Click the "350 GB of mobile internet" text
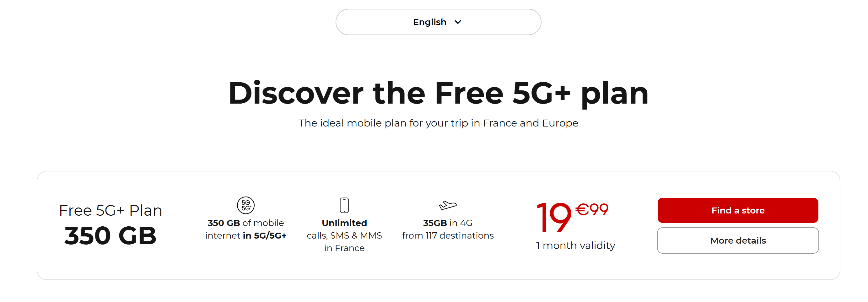The width and height of the screenshot is (868, 302). (x=245, y=223)
